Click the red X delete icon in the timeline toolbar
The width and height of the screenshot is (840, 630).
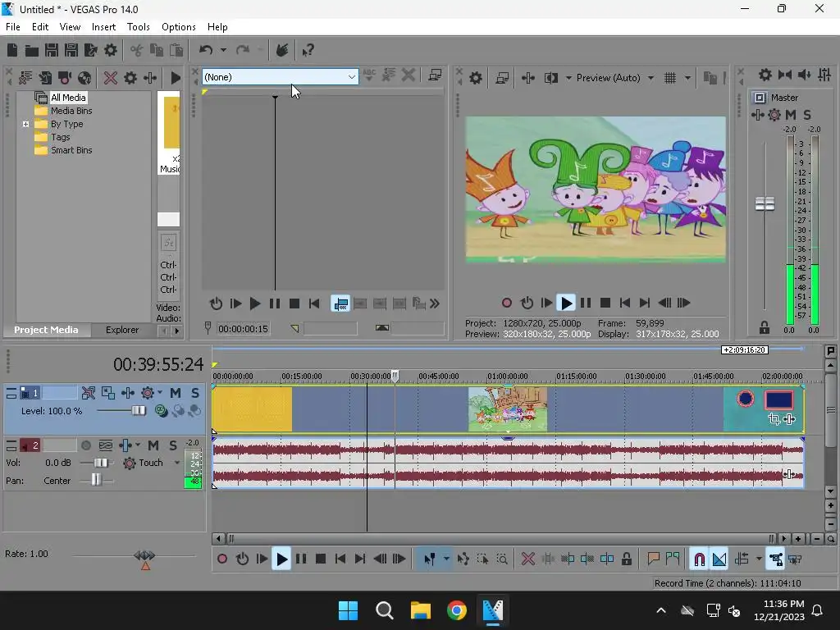coord(527,559)
